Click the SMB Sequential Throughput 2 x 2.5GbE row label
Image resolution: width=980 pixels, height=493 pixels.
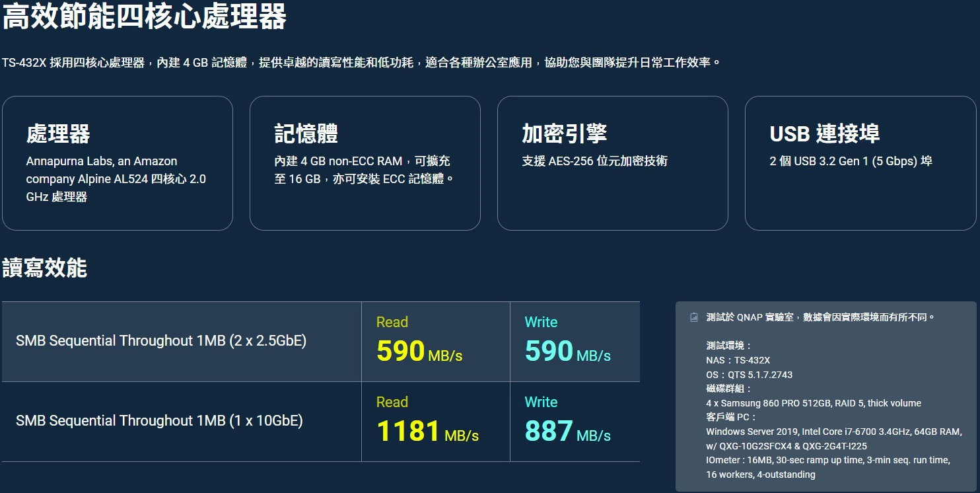coord(161,341)
